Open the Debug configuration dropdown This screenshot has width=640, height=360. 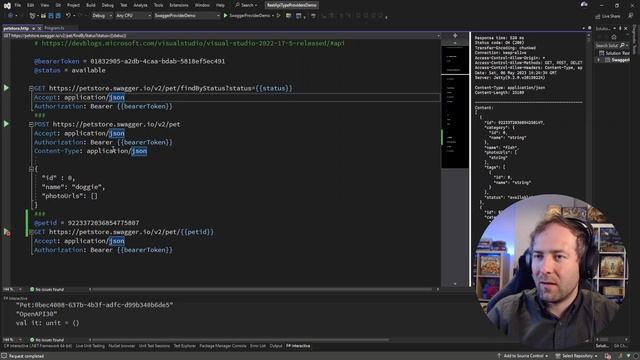(x=102, y=16)
